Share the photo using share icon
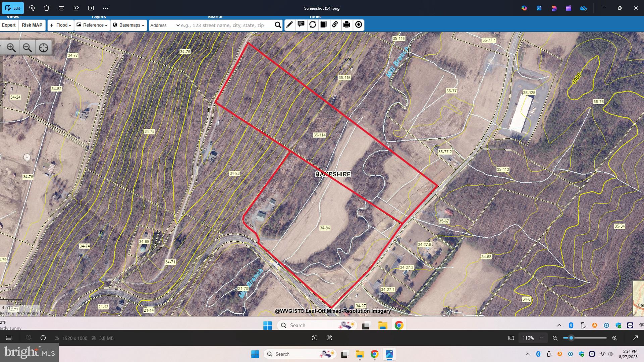 tap(76, 8)
